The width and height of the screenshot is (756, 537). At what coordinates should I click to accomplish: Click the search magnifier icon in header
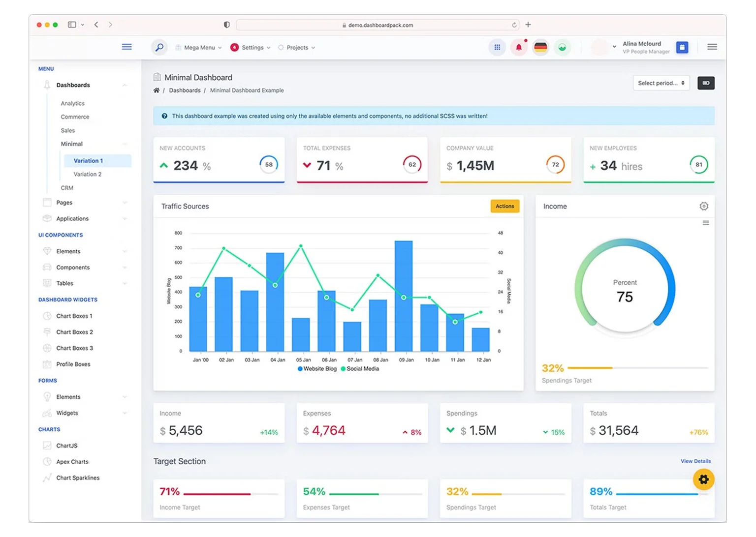tap(159, 48)
